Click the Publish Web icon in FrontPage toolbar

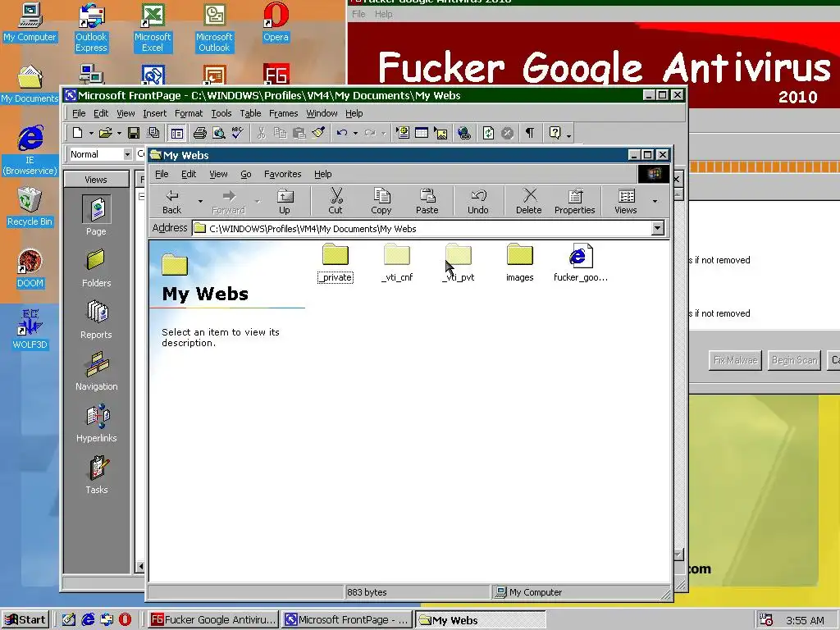pyautogui.click(x=153, y=132)
